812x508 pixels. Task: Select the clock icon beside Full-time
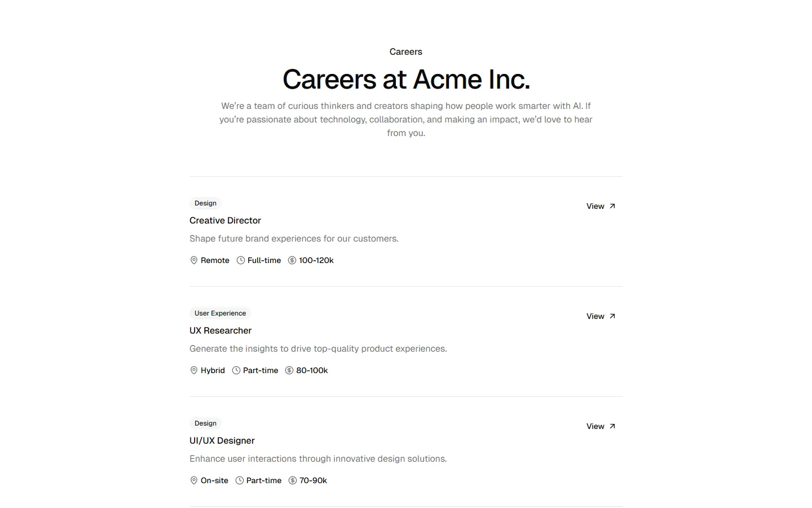(x=240, y=260)
